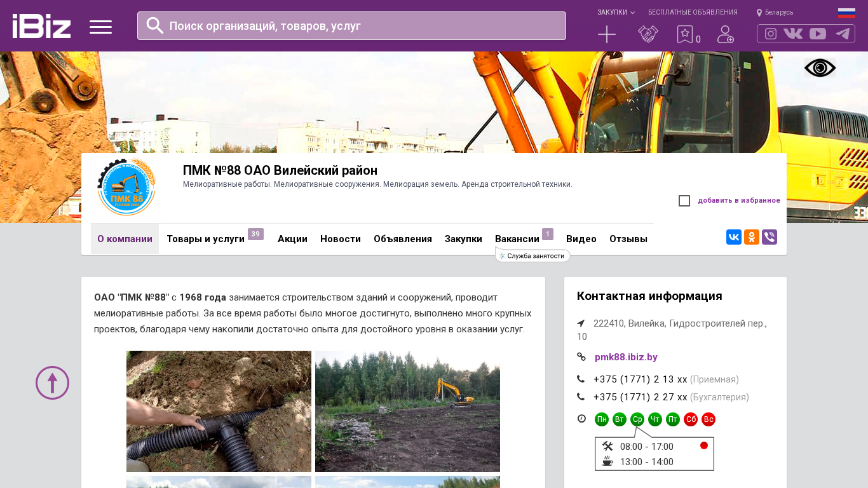Click the Бухгалтерия phone number
This screenshot has width=868, height=488.
pos(641,397)
